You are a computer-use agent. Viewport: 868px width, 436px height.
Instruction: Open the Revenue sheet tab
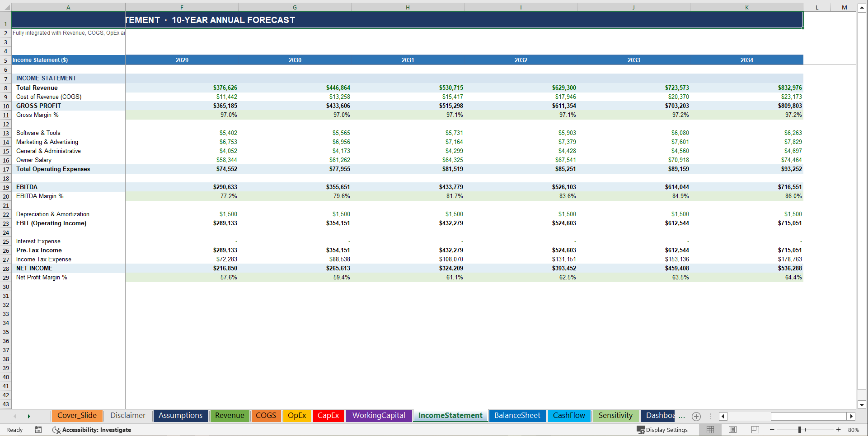pyautogui.click(x=230, y=416)
